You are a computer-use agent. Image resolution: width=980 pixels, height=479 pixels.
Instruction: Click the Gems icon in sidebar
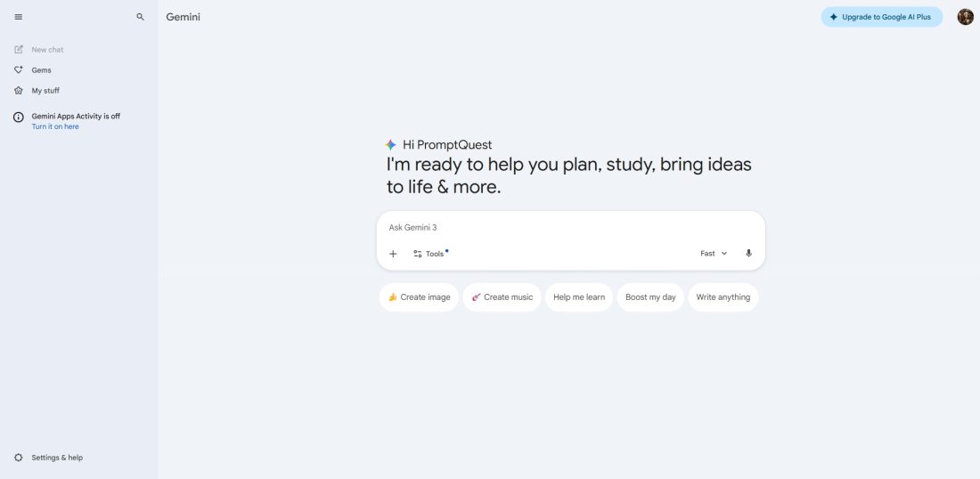click(x=19, y=70)
